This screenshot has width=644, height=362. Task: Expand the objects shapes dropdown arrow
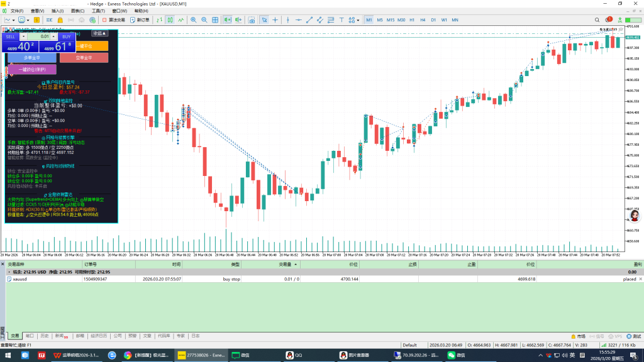(358, 20)
